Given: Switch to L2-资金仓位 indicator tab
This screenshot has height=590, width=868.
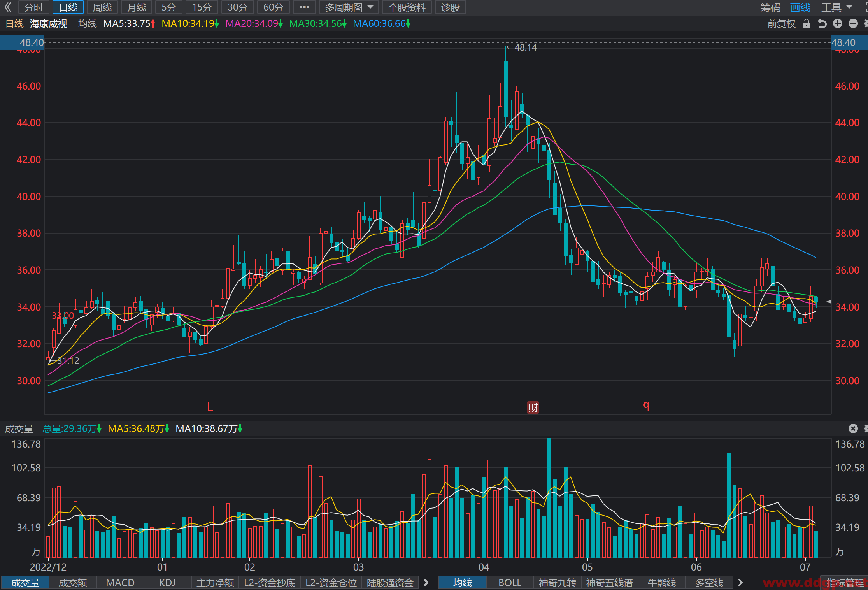Looking at the screenshot, I should tap(331, 583).
